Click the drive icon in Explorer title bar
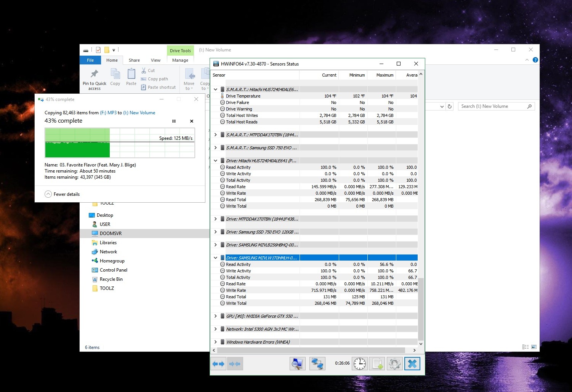The height and width of the screenshot is (392, 572). click(86, 50)
